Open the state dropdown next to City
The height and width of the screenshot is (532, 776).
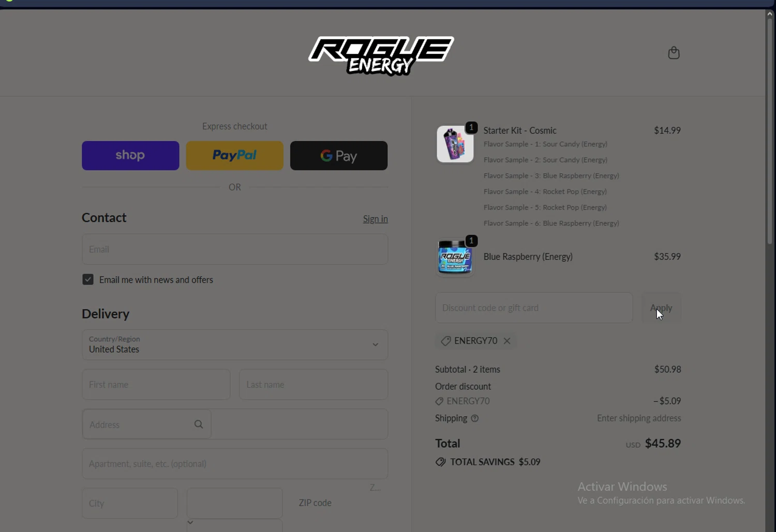pyautogui.click(x=235, y=503)
